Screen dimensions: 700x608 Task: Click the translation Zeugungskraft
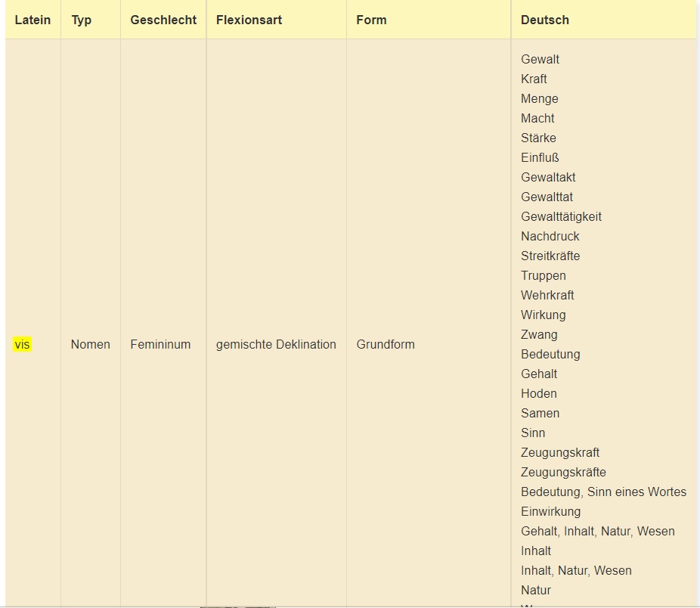point(559,452)
